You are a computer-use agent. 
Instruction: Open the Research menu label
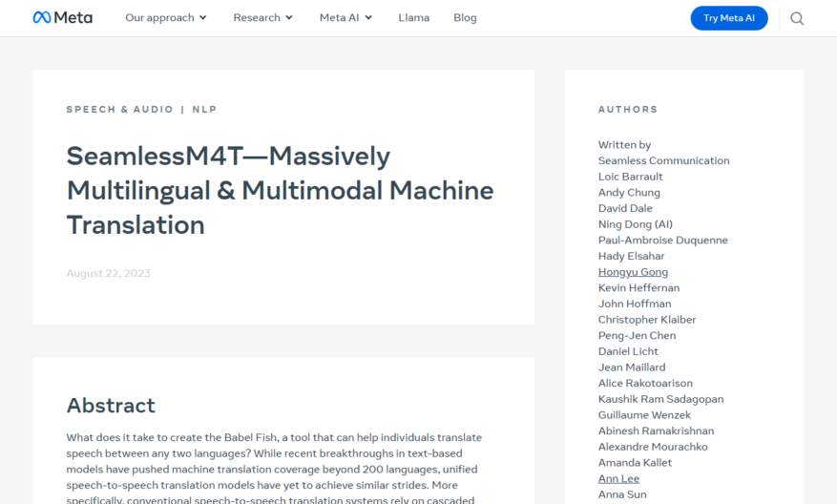257,17
